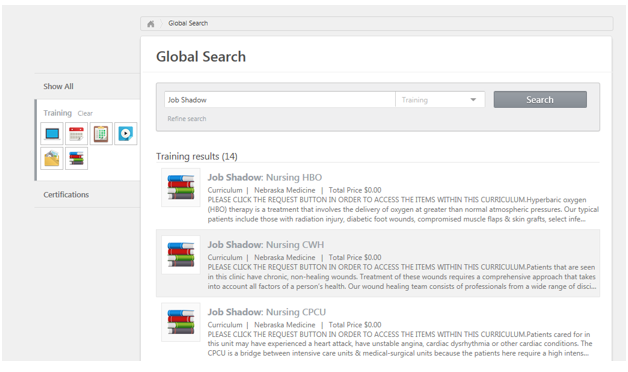
Task: Click Nursing CPCU description about cardiac conditions
Action: [x=400, y=344]
